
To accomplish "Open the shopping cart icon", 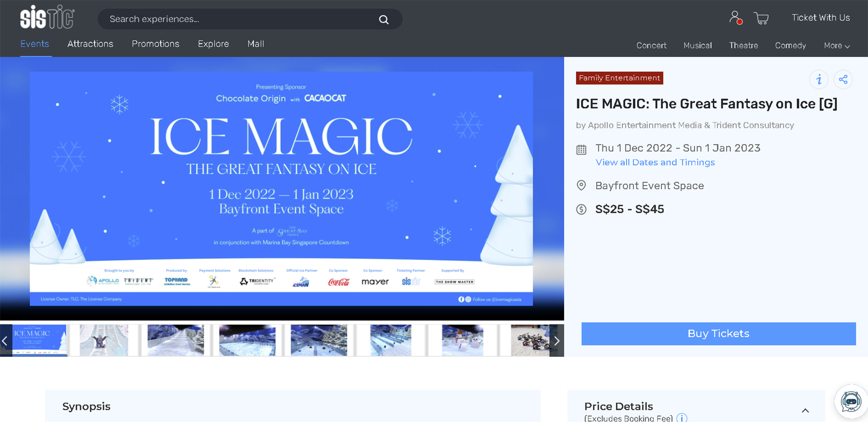I will 761,18.
